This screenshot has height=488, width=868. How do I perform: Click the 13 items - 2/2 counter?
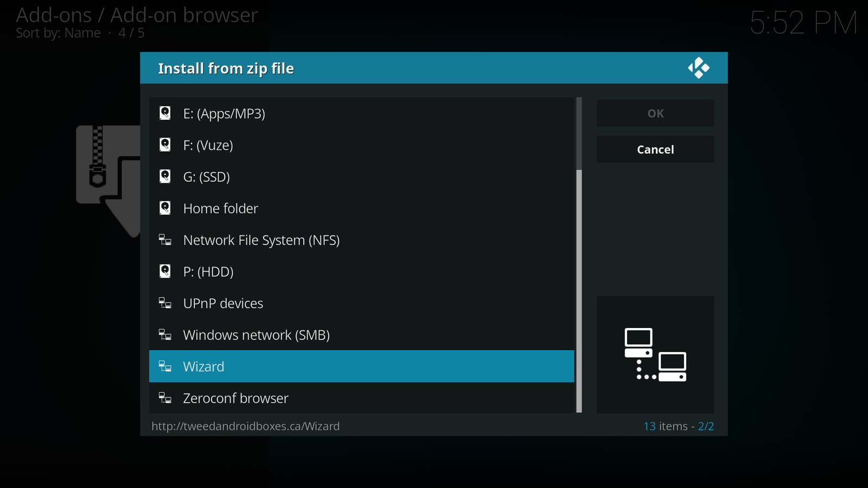(679, 426)
